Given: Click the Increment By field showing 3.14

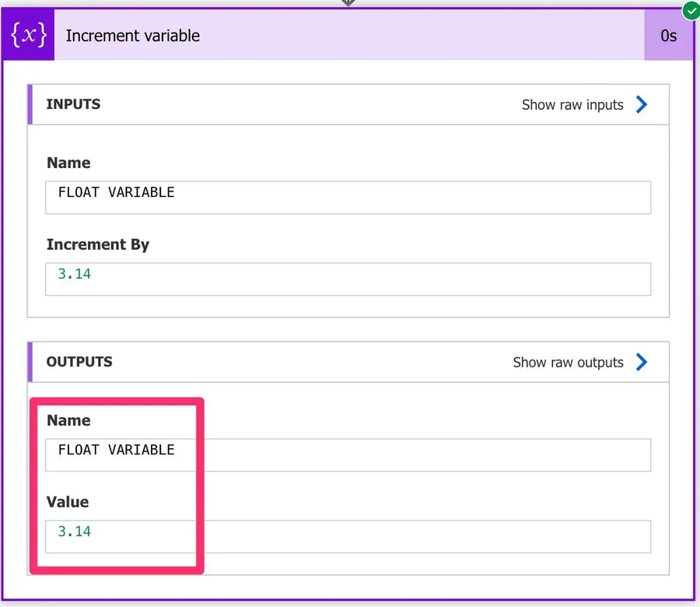Looking at the screenshot, I should (x=348, y=279).
